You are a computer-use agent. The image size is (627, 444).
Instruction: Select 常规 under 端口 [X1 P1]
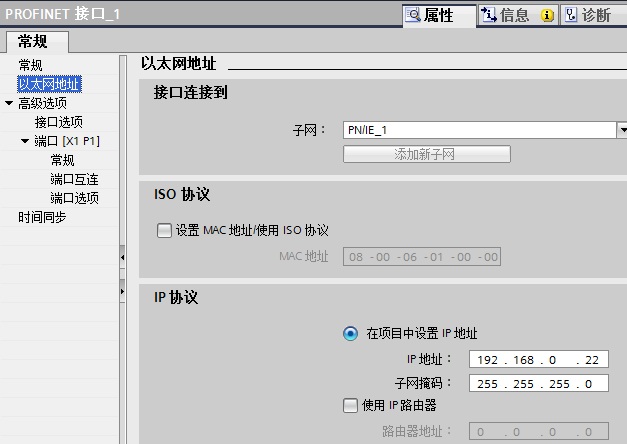(62, 160)
